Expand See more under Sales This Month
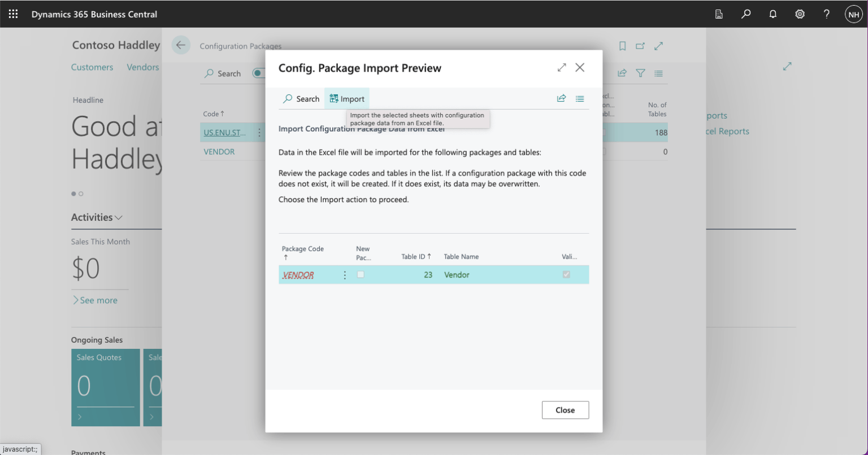 click(x=94, y=300)
